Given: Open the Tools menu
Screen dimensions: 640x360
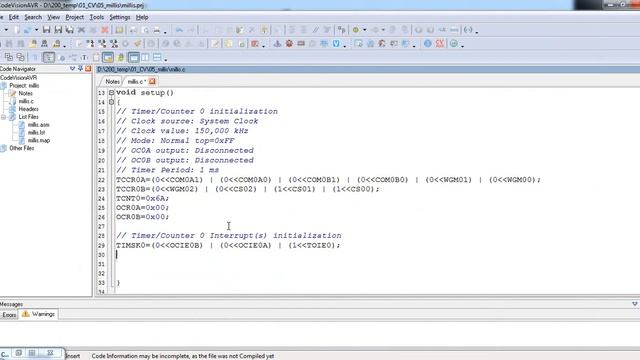Looking at the screenshot, I should 97,17.
